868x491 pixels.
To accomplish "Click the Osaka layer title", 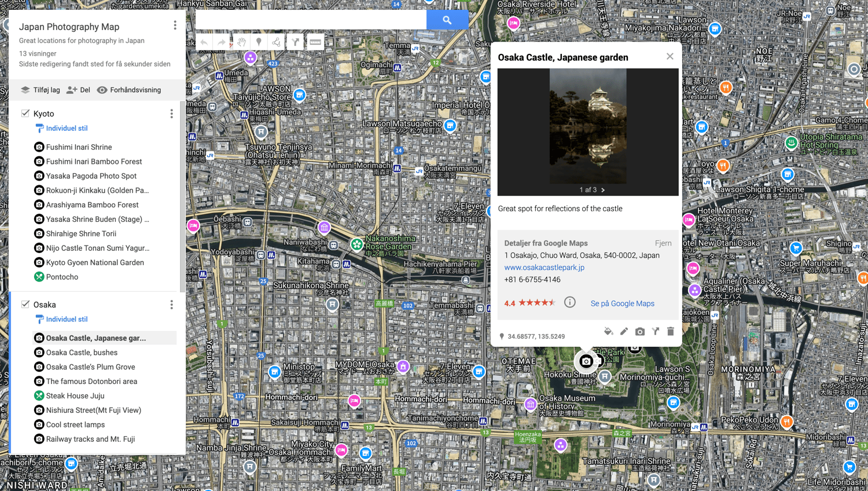I will [45, 305].
